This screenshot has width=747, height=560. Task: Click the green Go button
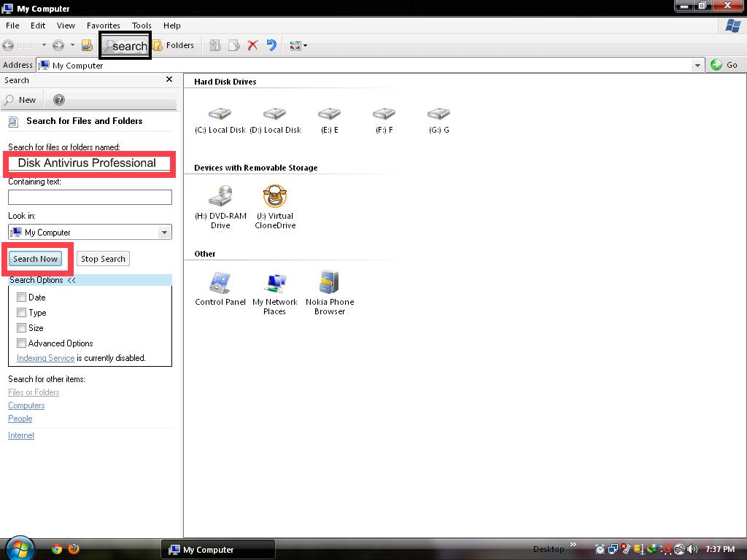[x=724, y=65]
